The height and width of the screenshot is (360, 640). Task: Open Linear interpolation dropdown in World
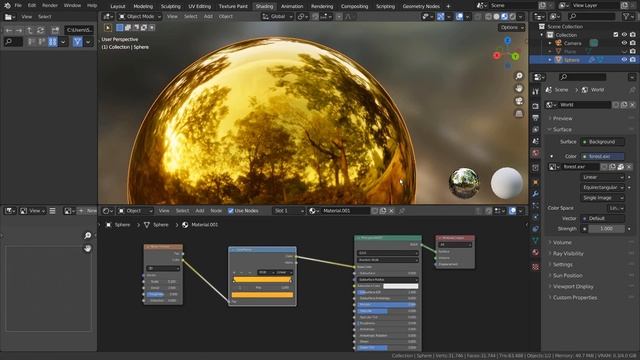(602, 177)
